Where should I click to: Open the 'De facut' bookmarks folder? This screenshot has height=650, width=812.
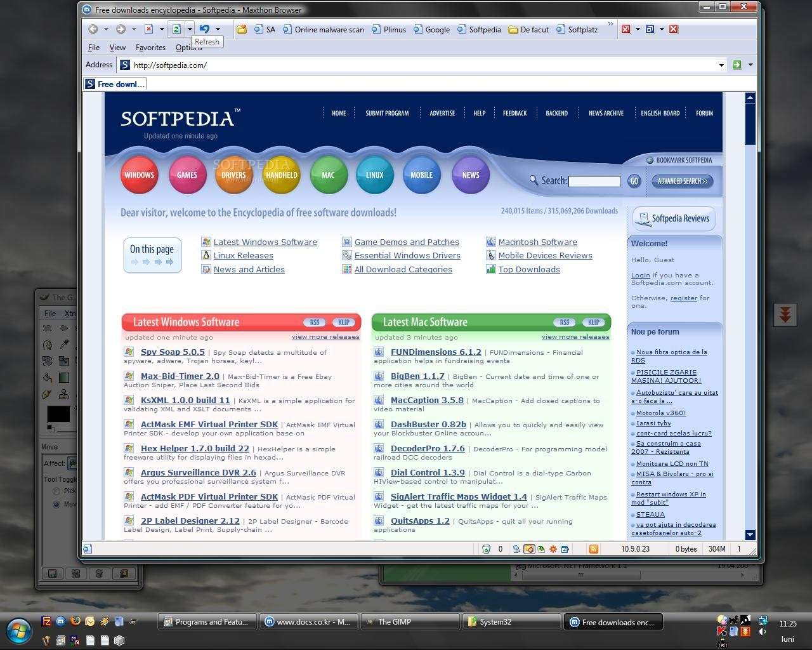(x=528, y=29)
